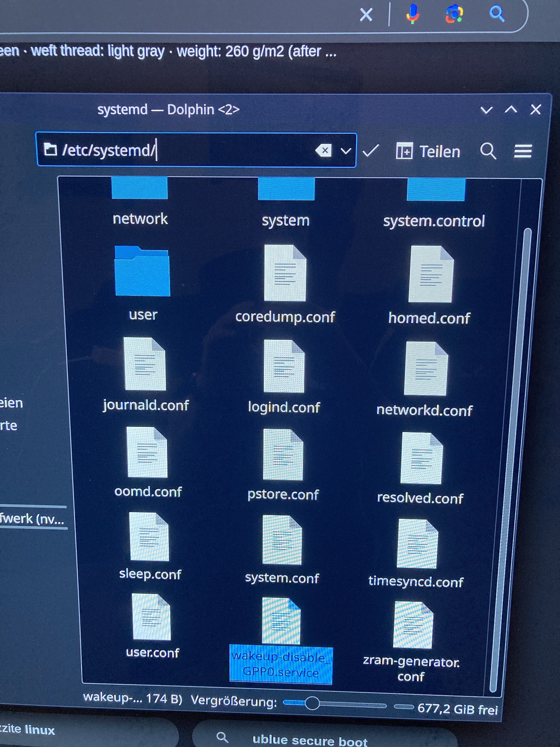560x747 pixels.
Task: Open the user folder
Action: coord(142,272)
